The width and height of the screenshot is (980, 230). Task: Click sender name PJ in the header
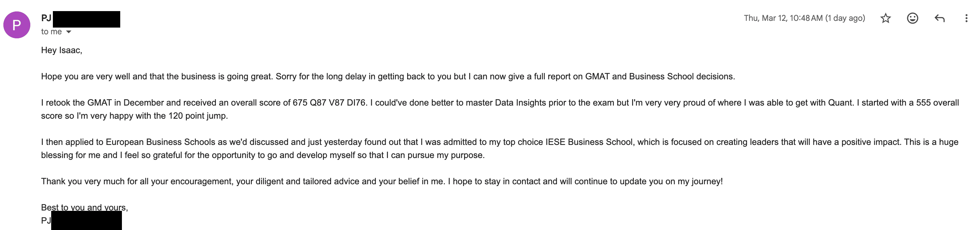(x=46, y=18)
